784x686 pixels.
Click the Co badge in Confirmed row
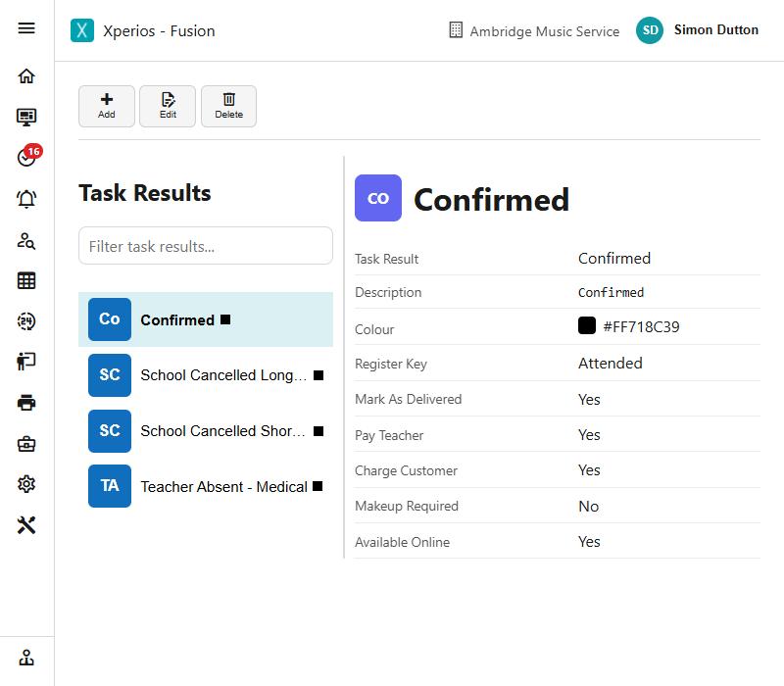[110, 319]
